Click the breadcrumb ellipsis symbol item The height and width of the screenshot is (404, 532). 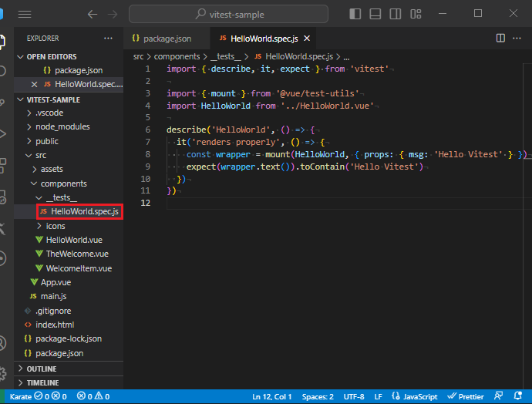click(346, 57)
